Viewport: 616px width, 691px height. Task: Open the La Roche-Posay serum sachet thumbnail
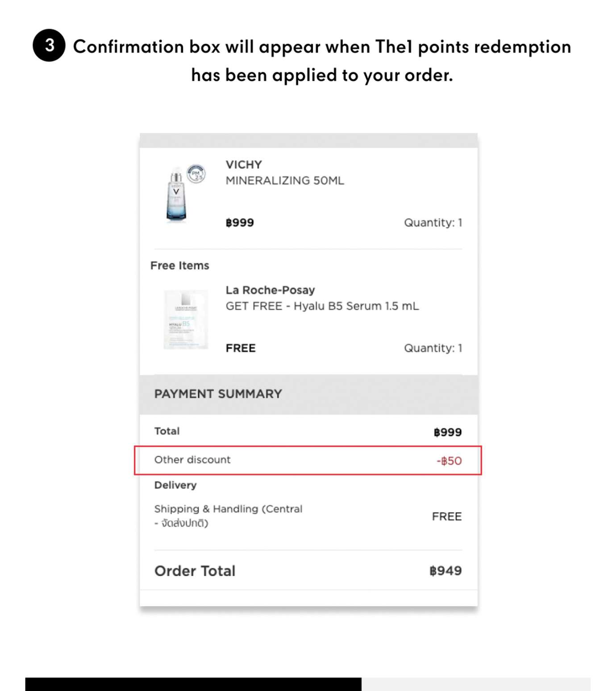185,320
